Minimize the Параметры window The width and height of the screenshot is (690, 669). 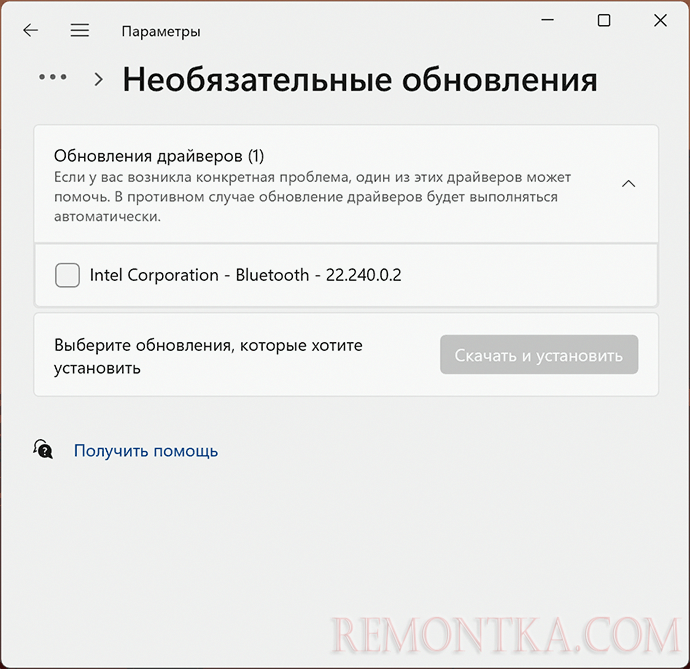(x=547, y=20)
